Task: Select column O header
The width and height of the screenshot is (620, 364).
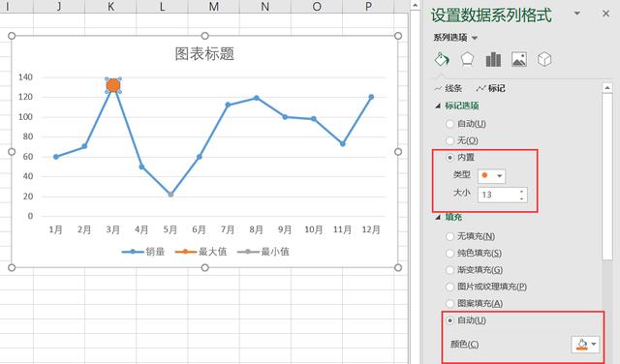Action: click(317, 6)
